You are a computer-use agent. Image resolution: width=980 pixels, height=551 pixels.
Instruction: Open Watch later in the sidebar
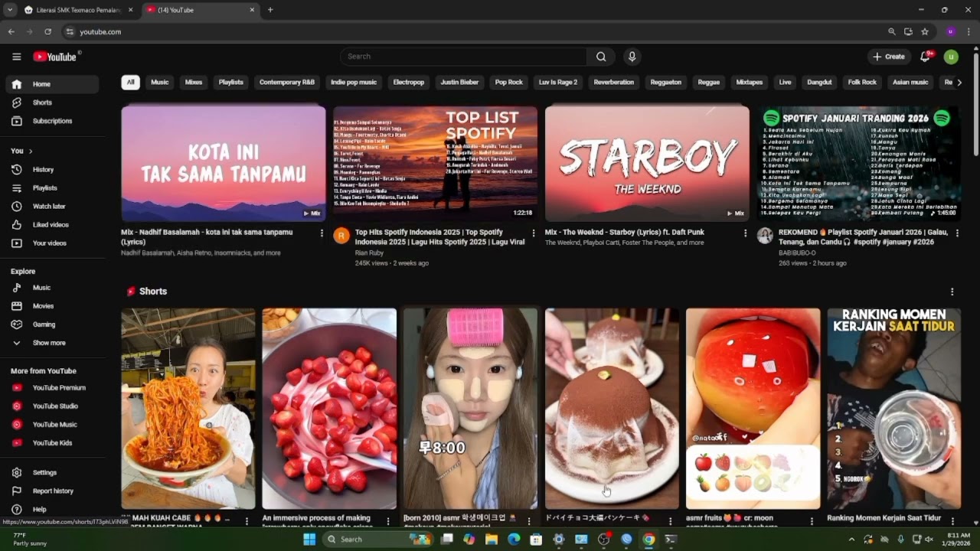click(x=52, y=207)
